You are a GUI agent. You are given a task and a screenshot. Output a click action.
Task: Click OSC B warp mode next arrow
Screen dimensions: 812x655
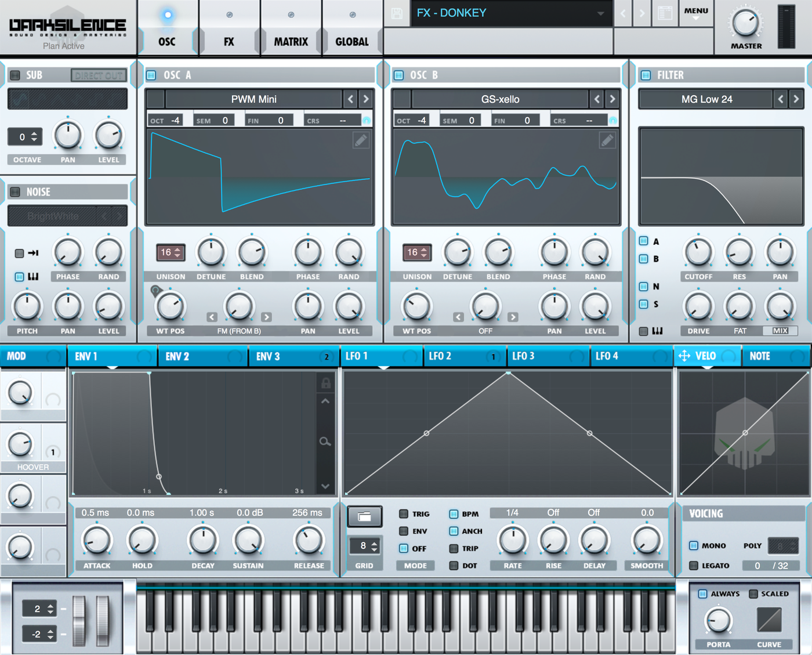point(513,317)
